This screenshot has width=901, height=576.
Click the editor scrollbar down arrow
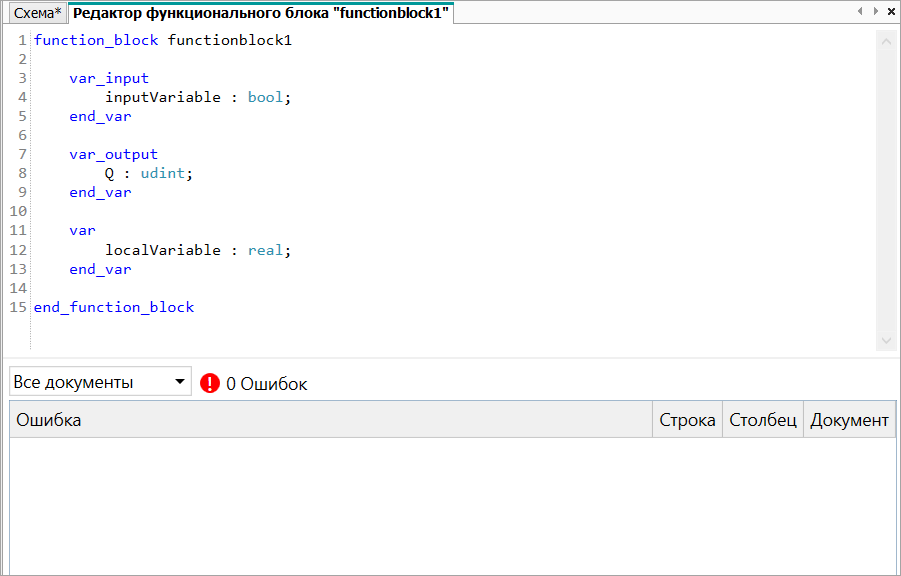pyautogui.click(x=887, y=341)
